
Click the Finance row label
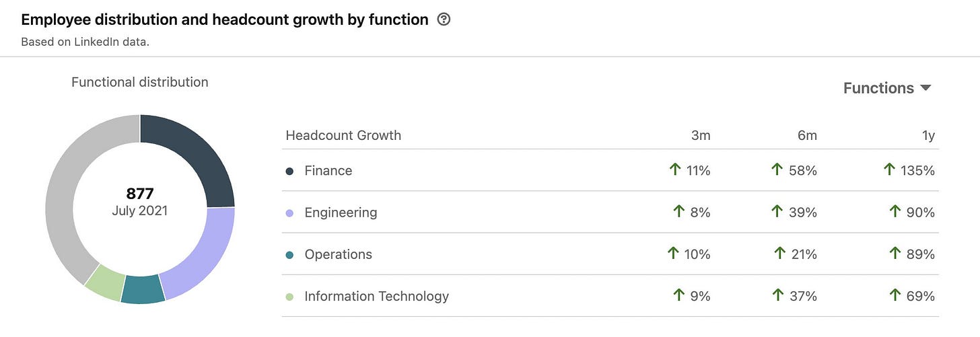pos(328,171)
